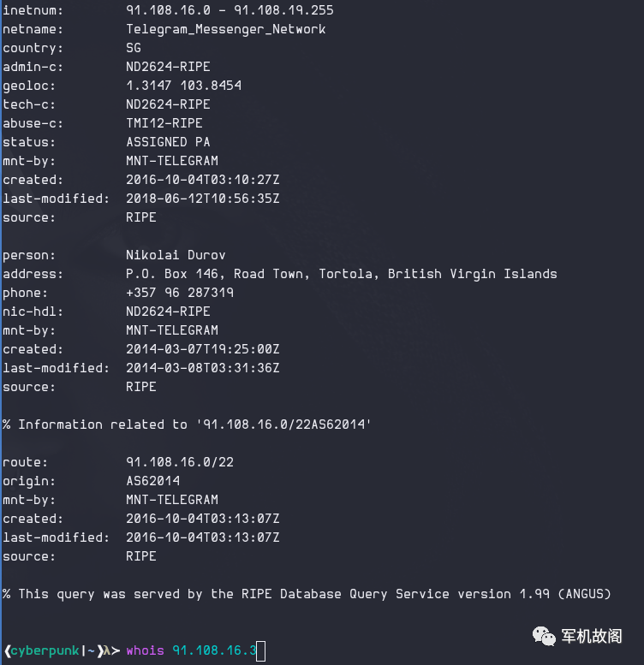
Task: Click the British Virgin Islands address line
Action: click(342, 274)
